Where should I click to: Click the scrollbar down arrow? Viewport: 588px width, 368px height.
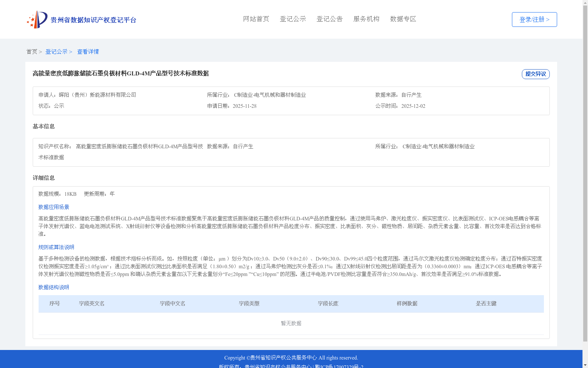585,365
